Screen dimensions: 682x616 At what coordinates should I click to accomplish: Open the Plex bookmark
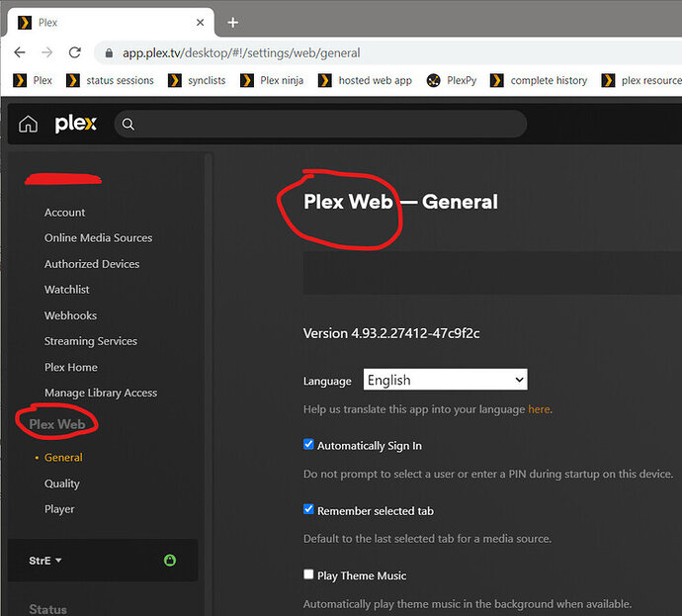coord(33,80)
